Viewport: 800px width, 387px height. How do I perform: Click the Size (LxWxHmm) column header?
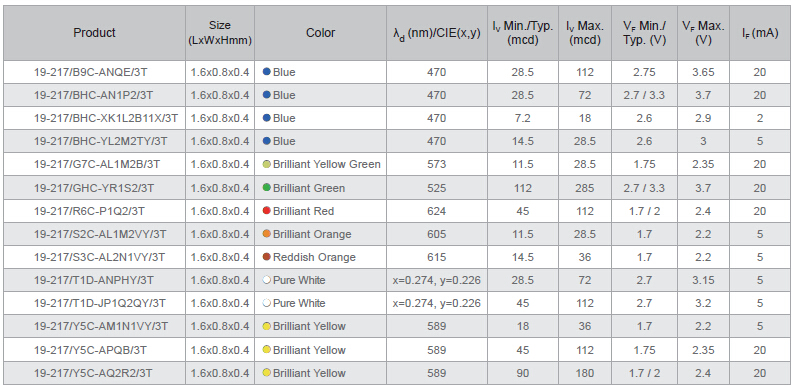tap(220, 33)
